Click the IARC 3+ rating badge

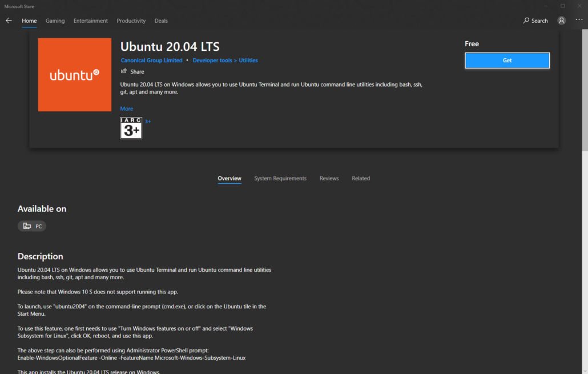tap(131, 128)
